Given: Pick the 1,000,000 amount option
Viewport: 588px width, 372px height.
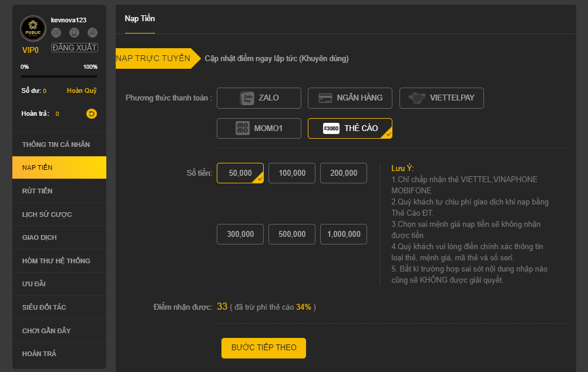Looking at the screenshot, I should [x=344, y=234].
